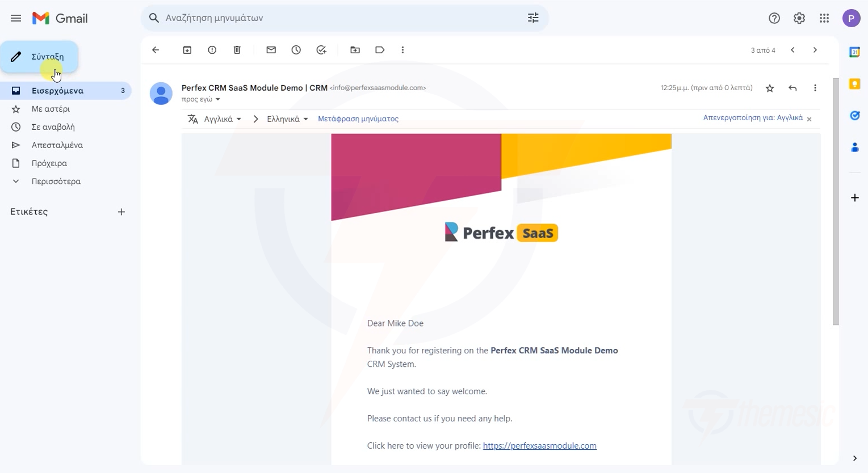
Task: Reply to the email
Action: point(792,88)
